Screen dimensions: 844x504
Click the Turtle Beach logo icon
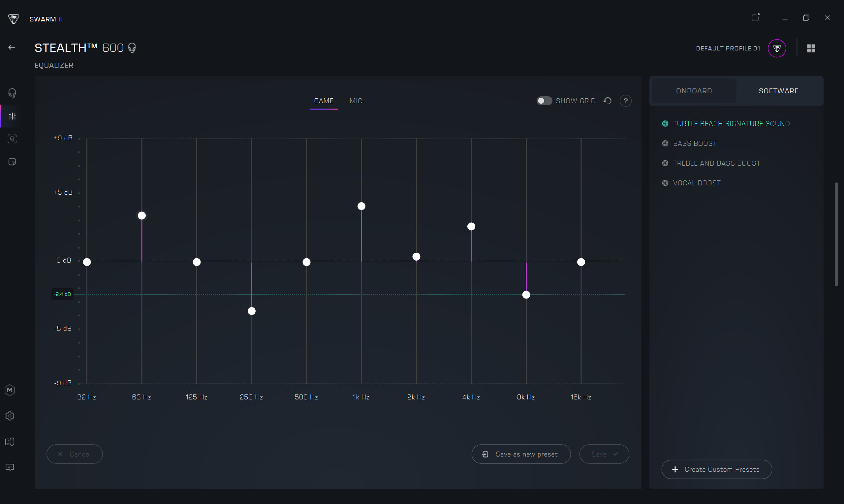[14, 19]
